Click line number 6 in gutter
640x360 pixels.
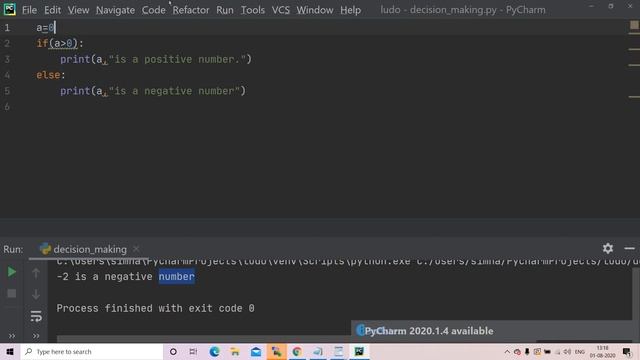pyautogui.click(x=7, y=107)
